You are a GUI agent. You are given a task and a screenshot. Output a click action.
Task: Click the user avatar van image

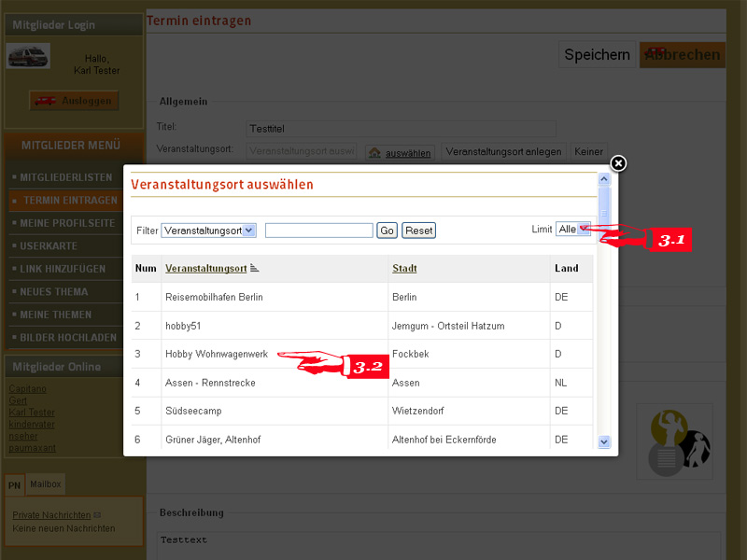click(x=29, y=56)
